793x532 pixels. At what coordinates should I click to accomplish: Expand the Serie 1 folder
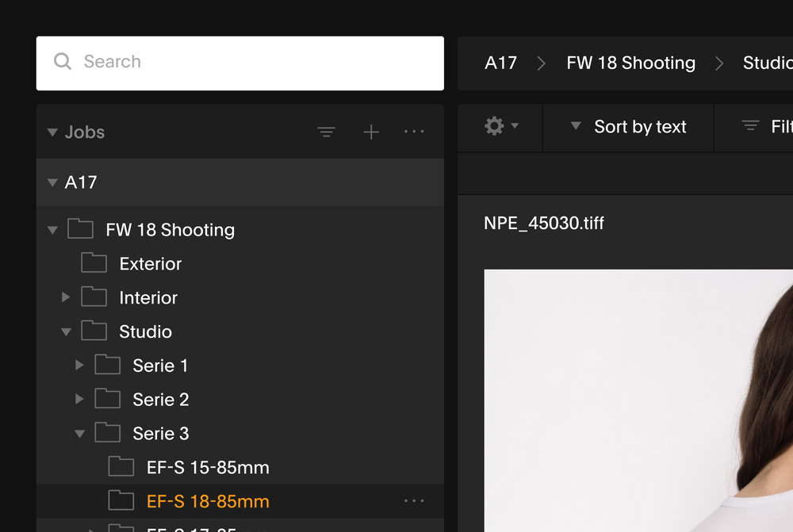[x=79, y=366]
